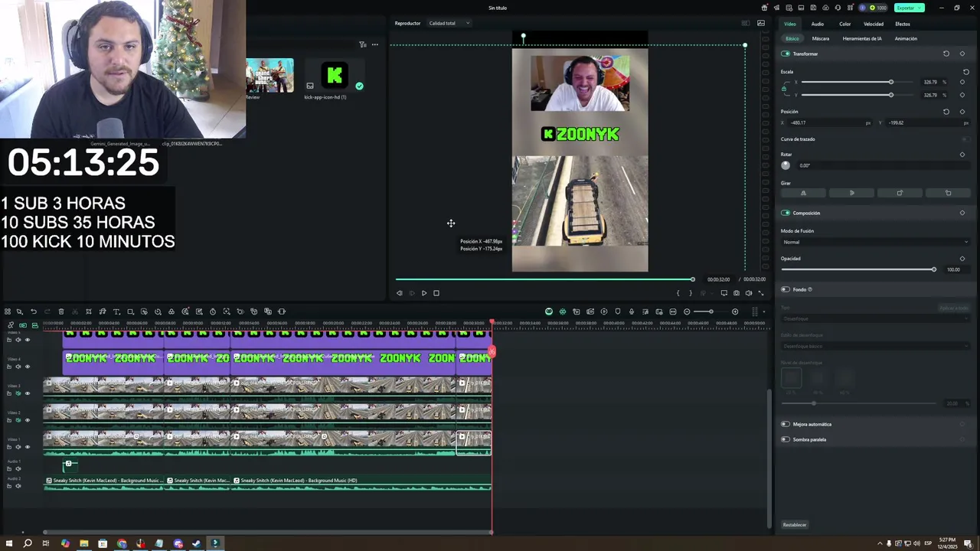Screen dimensions: 980x551
Task: Take a snapshot with the camera icon
Action: [737, 293]
